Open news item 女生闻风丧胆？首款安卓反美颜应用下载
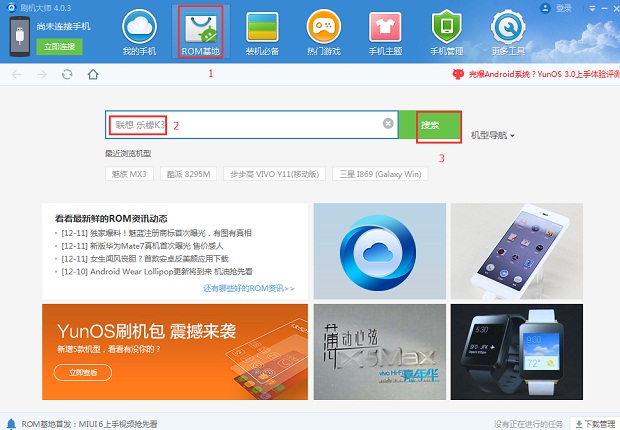Screen dimensions: 620x430 (x=145, y=259)
